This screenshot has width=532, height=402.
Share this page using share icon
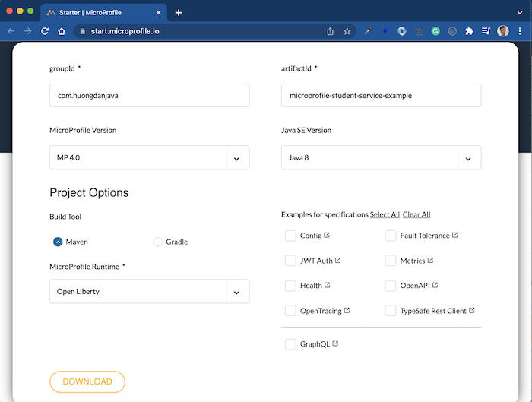point(330,31)
